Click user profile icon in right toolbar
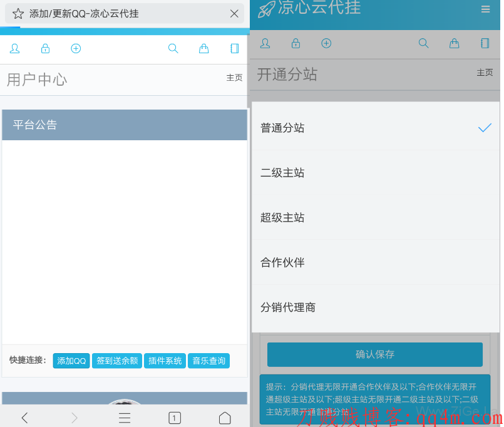The height and width of the screenshot is (427, 504). 265,43
